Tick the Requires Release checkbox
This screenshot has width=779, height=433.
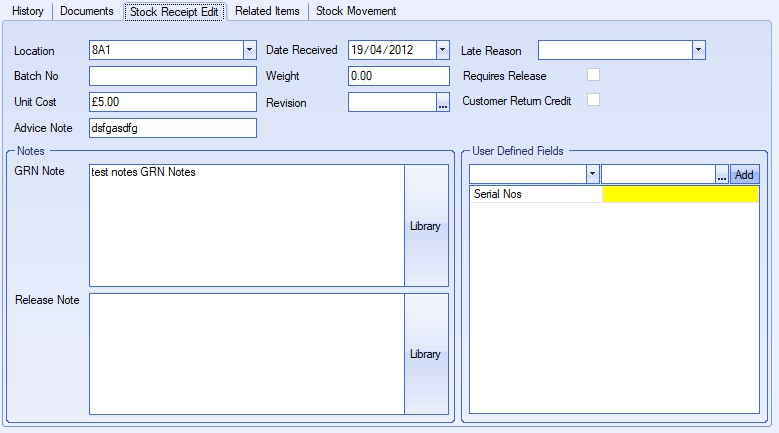pos(594,75)
